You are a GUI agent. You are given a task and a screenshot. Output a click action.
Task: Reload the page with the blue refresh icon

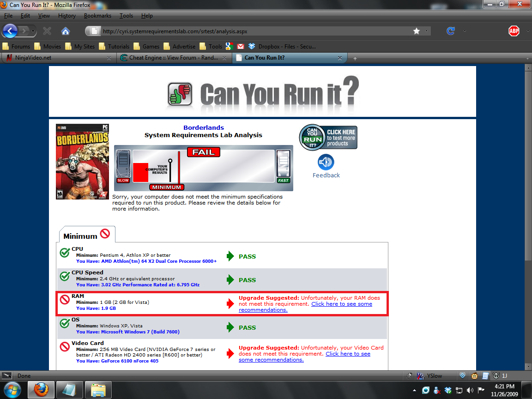pos(451,31)
